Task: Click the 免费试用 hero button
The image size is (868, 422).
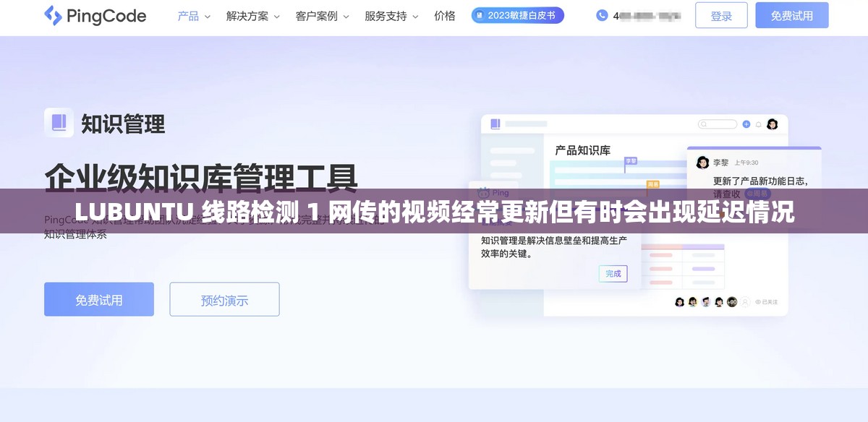Action: click(98, 298)
